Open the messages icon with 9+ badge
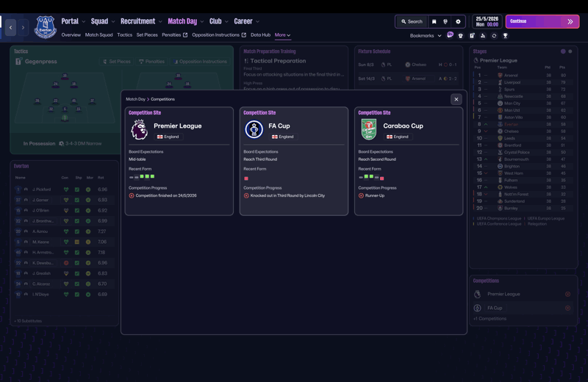This screenshot has height=382, width=588. tap(450, 35)
